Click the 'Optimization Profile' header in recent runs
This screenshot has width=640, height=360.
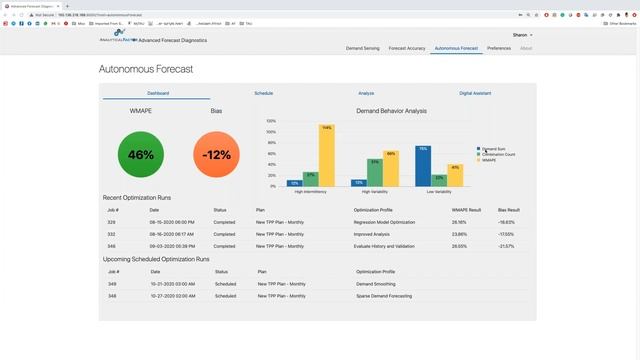tap(373, 210)
